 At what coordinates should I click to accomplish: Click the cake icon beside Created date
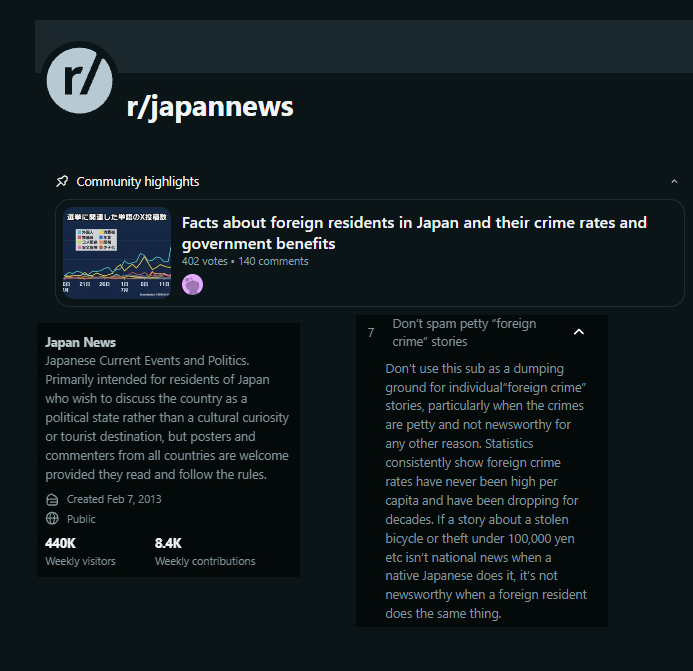pyautogui.click(x=52, y=499)
